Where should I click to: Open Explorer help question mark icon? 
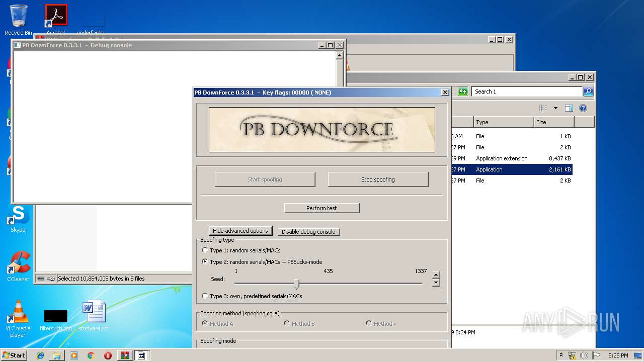(583, 108)
